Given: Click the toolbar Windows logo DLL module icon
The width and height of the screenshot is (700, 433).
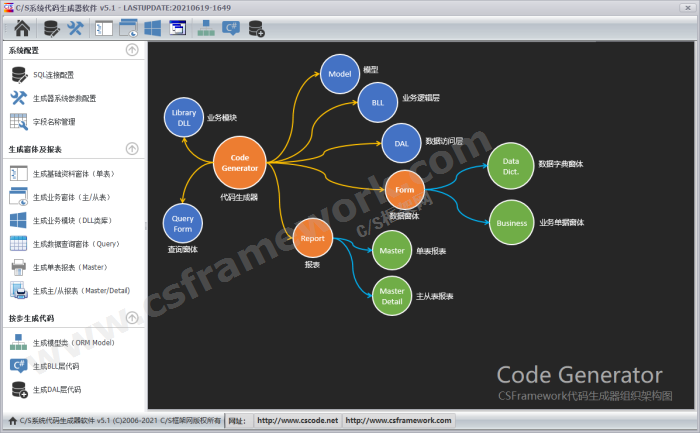Looking at the screenshot, I should point(153,28).
